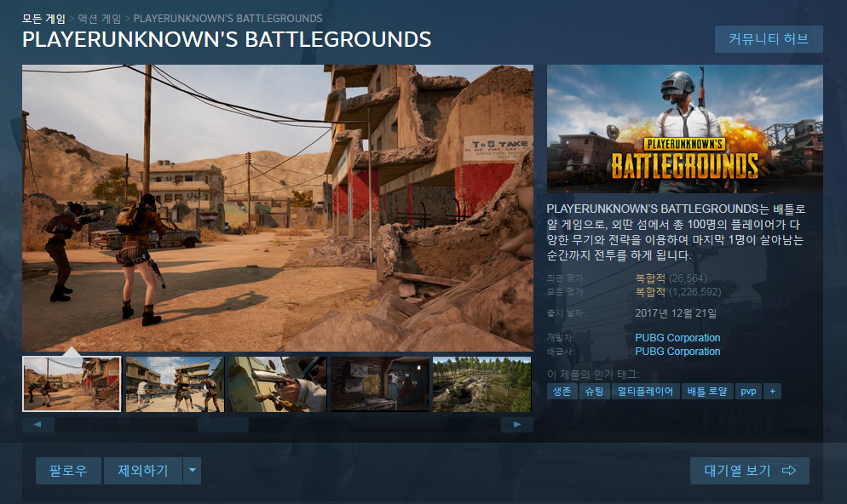
Task: Open the publisher PUBG Corporation link
Action: point(677,352)
